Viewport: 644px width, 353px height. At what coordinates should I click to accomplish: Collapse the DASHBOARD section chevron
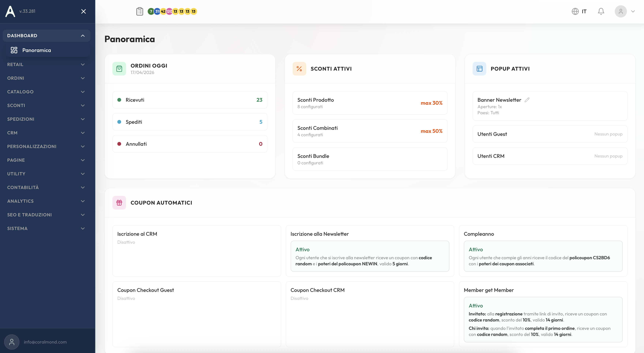pyautogui.click(x=83, y=36)
